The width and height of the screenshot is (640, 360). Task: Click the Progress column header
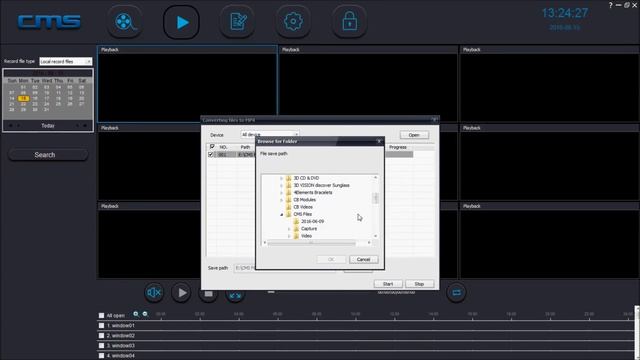pyautogui.click(x=398, y=147)
